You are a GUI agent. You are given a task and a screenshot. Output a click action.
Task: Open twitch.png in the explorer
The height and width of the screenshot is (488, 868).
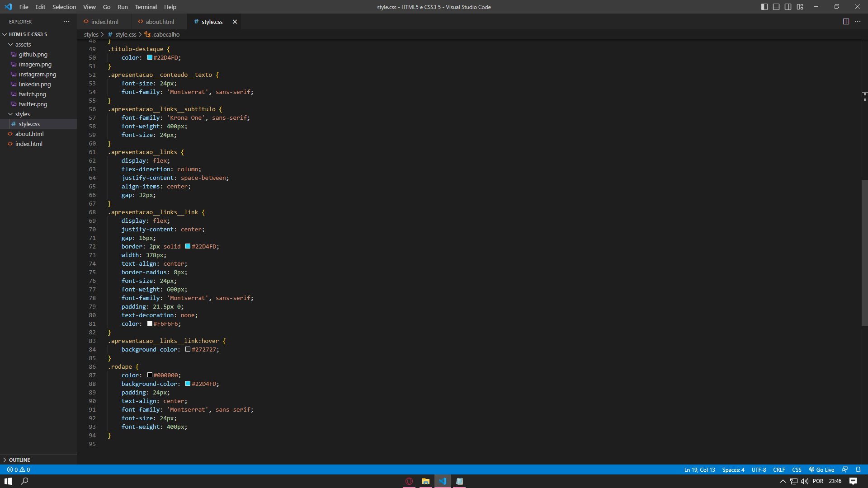(38, 94)
